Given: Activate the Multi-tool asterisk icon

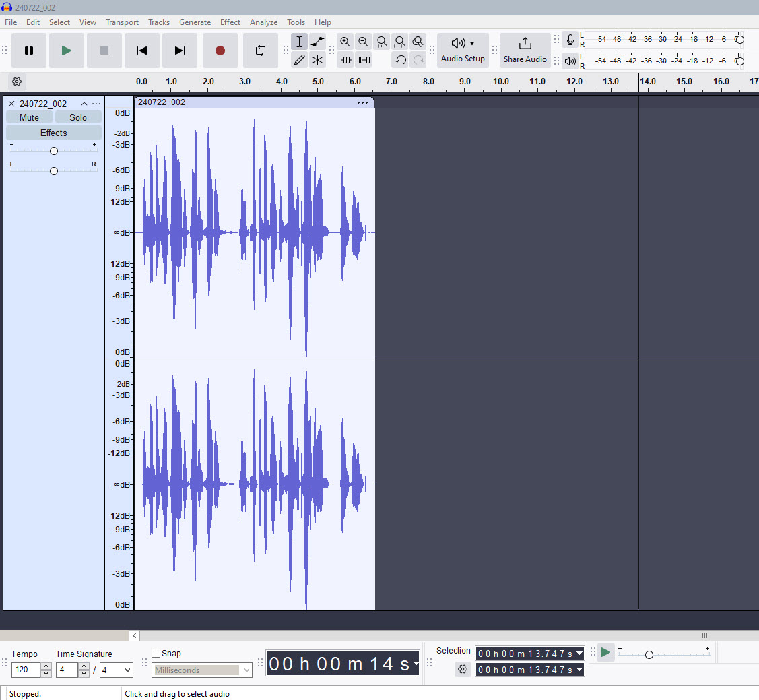Looking at the screenshot, I should 317,60.
